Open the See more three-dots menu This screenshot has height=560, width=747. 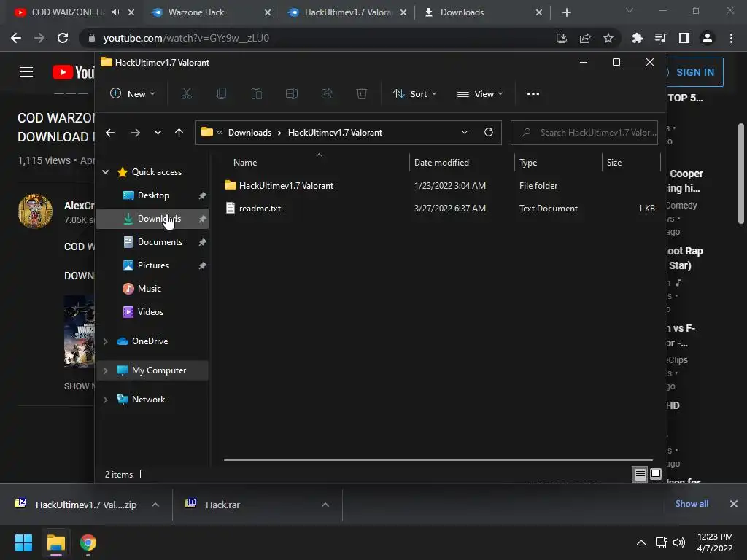pyautogui.click(x=533, y=94)
